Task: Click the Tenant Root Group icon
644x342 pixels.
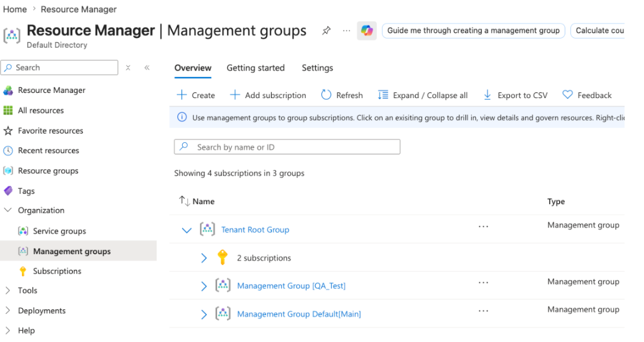Action: coord(207,229)
